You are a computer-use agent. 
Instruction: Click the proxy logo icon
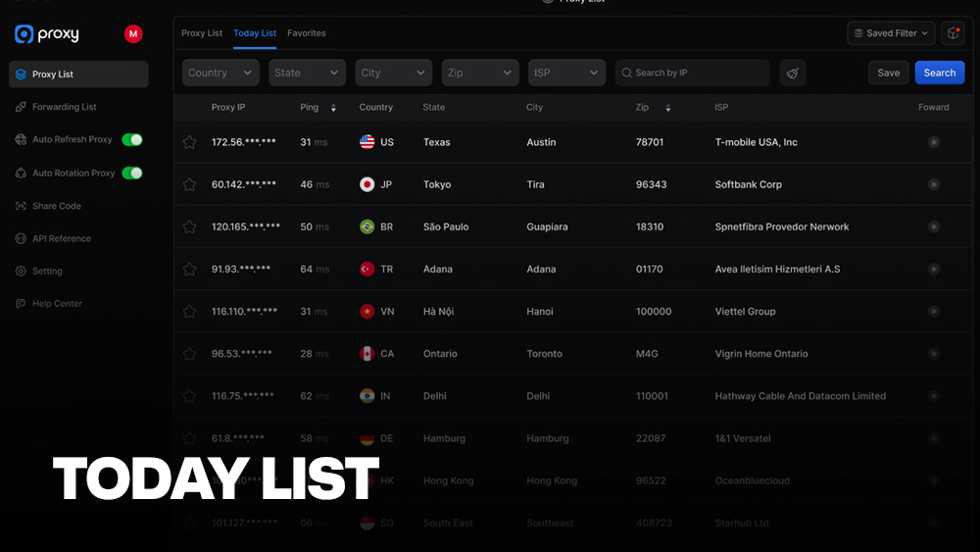click(24, 33)
